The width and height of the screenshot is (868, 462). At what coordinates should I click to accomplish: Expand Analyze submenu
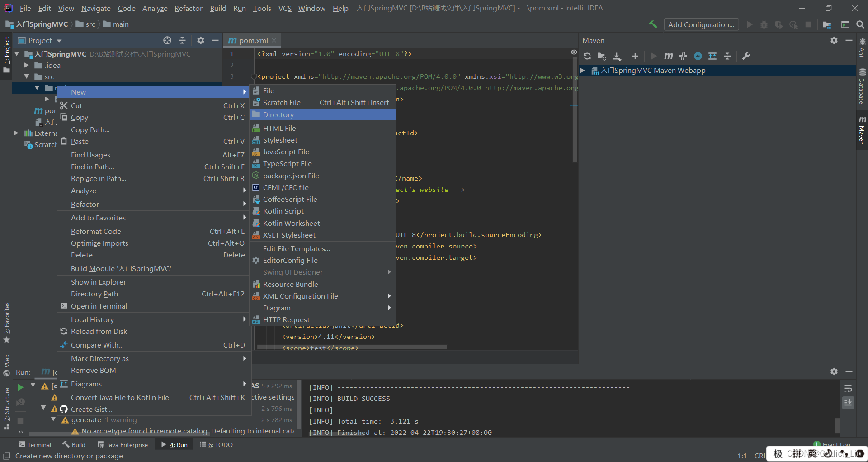154,191
